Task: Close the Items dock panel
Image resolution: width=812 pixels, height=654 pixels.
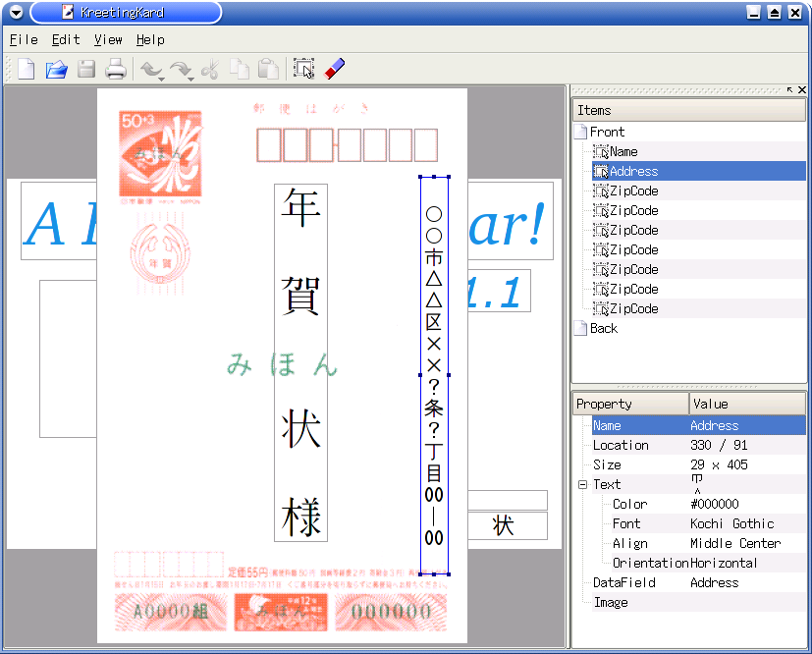Action: [802, 90]
